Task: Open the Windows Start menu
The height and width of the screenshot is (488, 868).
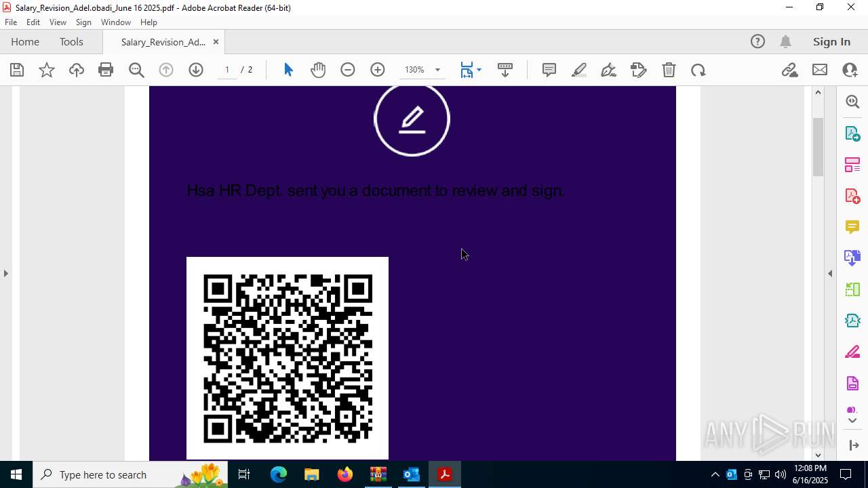Action: (x=16, y=474)
